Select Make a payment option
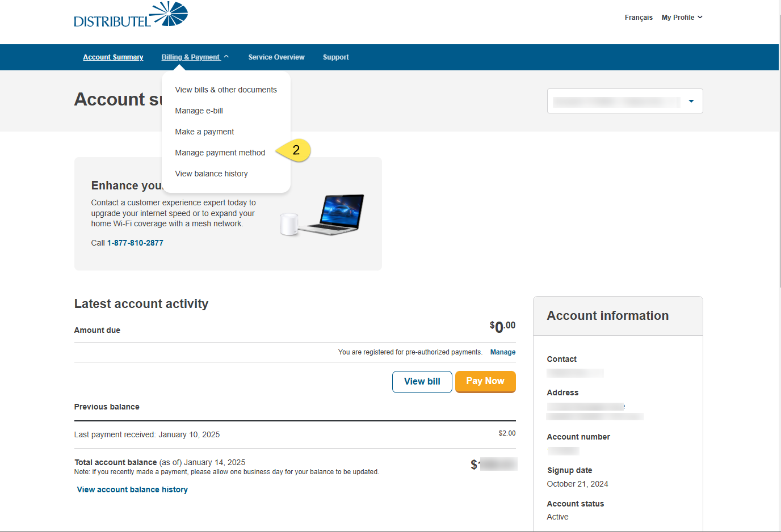The image size is (781, 532). pos(204,132)
